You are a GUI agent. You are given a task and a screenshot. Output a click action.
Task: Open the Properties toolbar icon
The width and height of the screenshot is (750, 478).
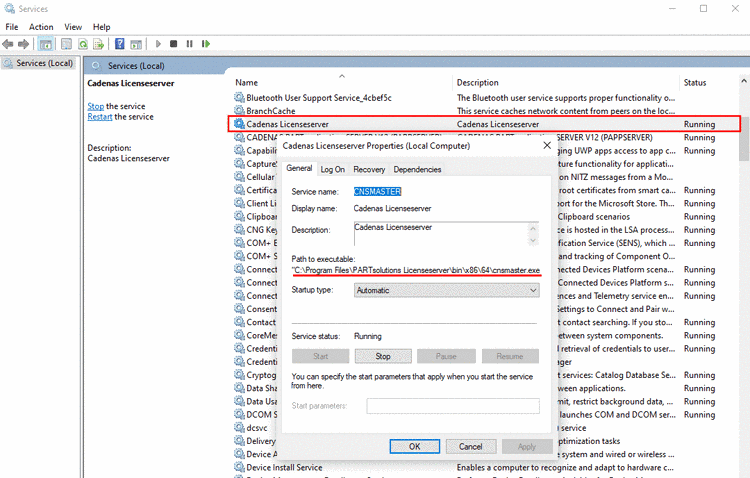66,44
